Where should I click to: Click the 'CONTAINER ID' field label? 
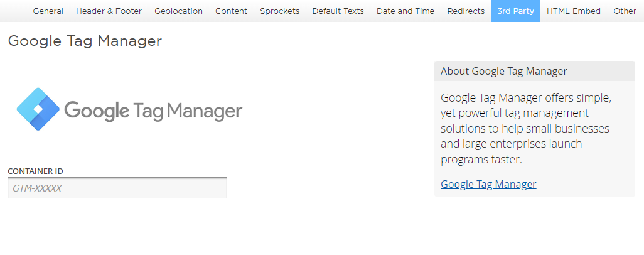coord(35,171)
